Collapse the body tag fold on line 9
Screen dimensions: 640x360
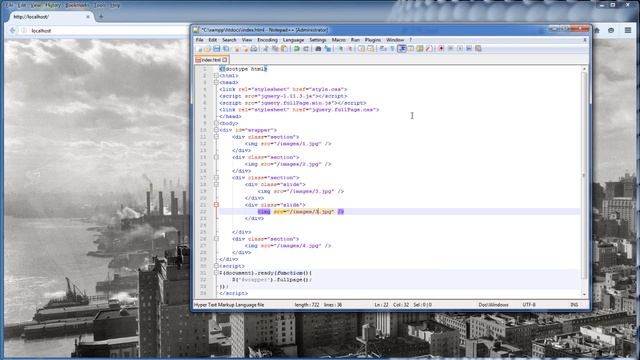(216, 123)
